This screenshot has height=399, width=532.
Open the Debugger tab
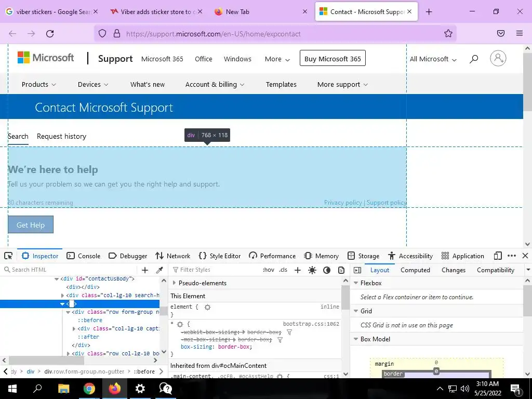pyautogui.click(x=128, y=256)
